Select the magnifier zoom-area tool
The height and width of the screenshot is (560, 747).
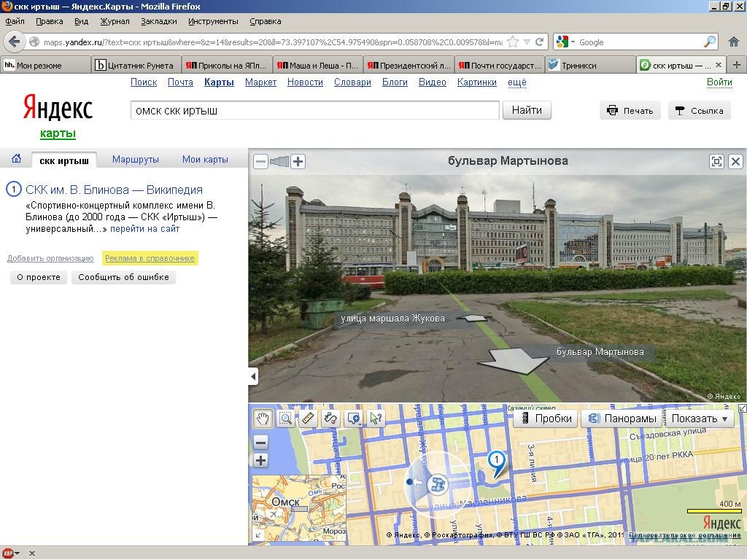click(x=285, y=419)
